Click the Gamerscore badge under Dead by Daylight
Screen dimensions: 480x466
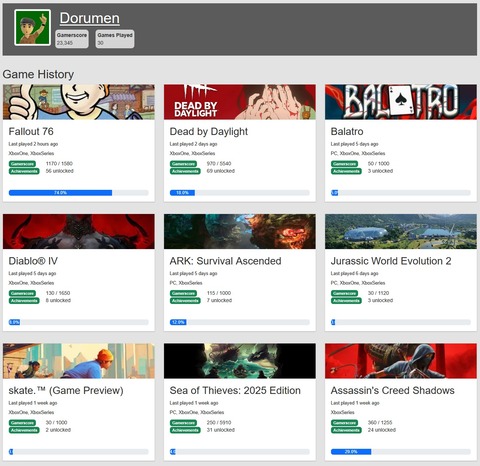tap(183, 164)
